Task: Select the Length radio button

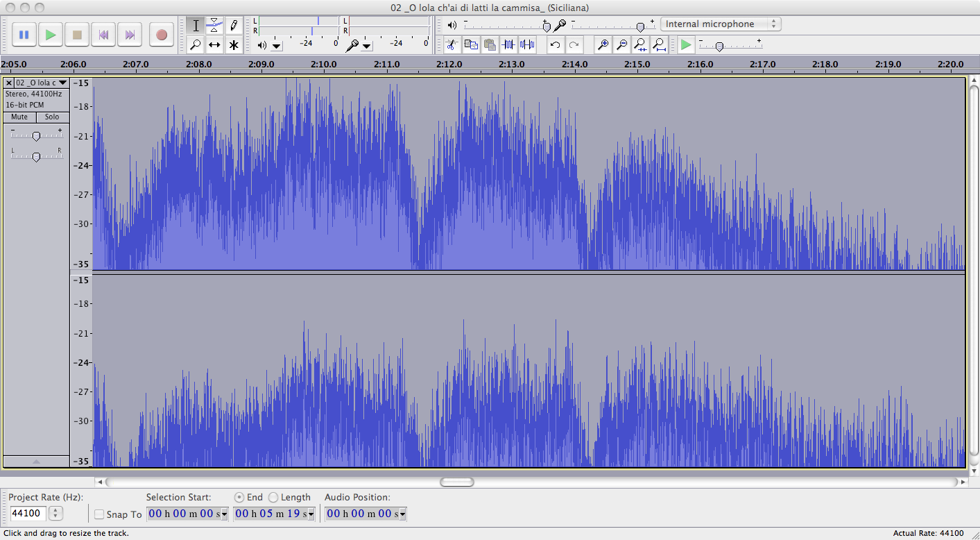Action: 273,498
